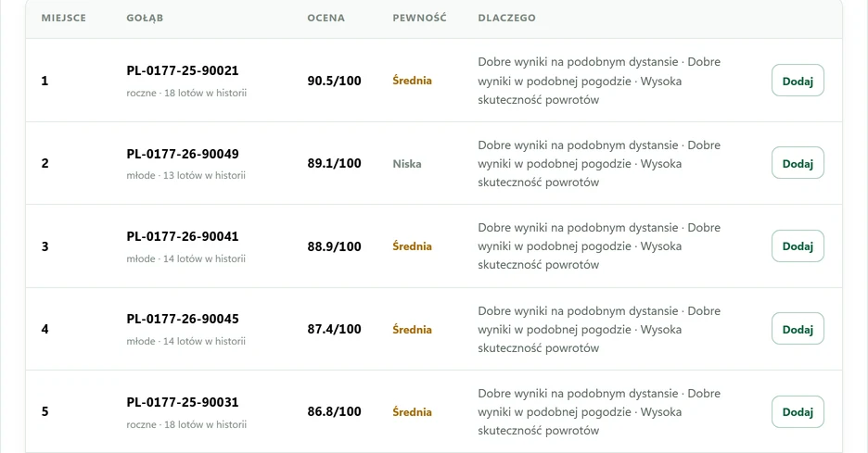Click the PEWNOŚĆ column header
This screenshot has width=868, height=453.
click(419, 18)
